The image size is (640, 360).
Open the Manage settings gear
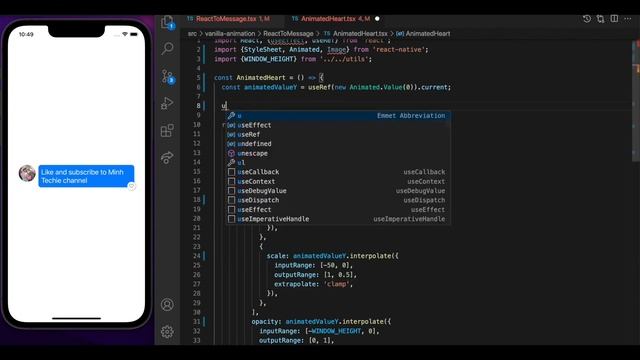click(x=167, y=332)
